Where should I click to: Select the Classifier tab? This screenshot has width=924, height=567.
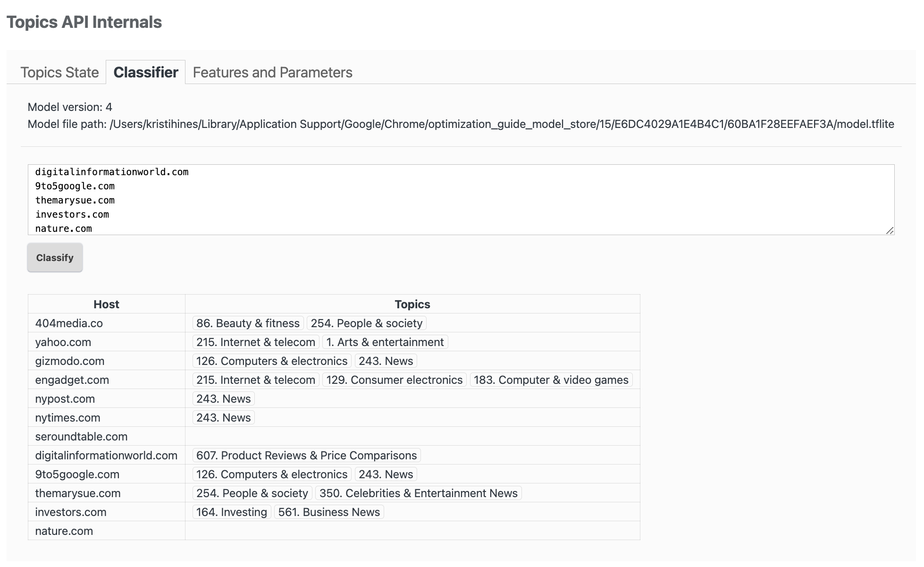pos(146,72)
